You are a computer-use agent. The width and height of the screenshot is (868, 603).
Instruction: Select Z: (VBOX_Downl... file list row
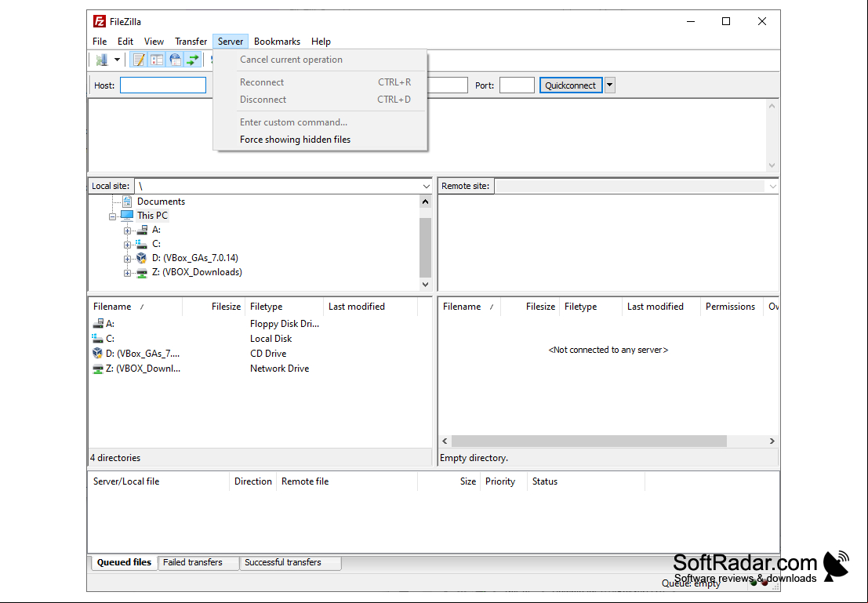pyautogui.click(x=259, y=369)
